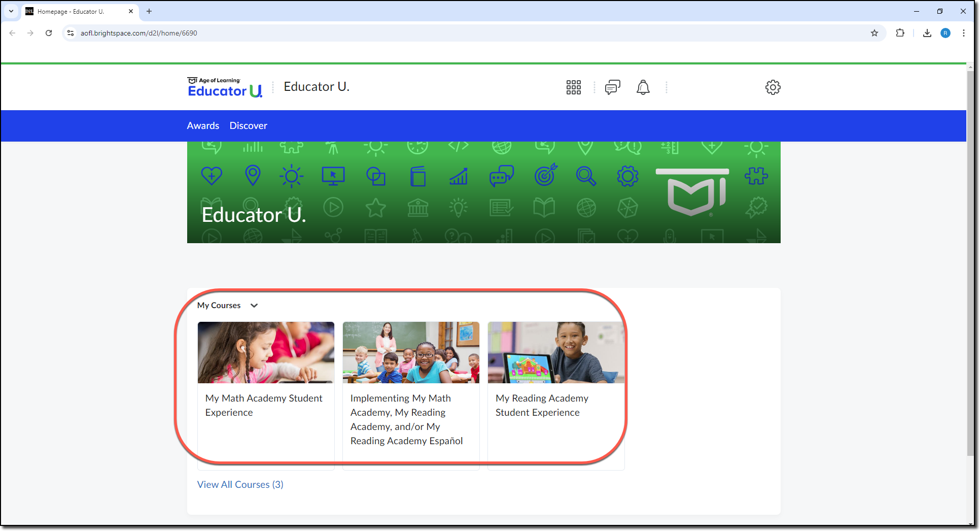Open the Awards navigation item
Viewport: 980px width, 531px height.
(203, 126)
